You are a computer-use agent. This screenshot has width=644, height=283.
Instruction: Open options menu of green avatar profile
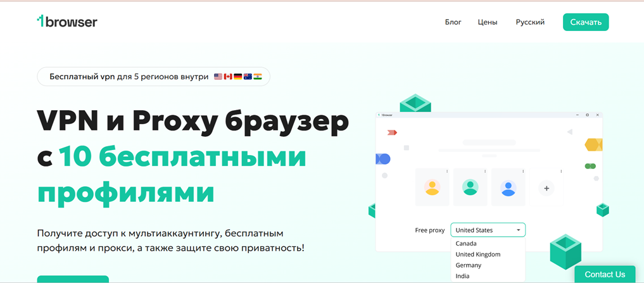coord(485,172)
